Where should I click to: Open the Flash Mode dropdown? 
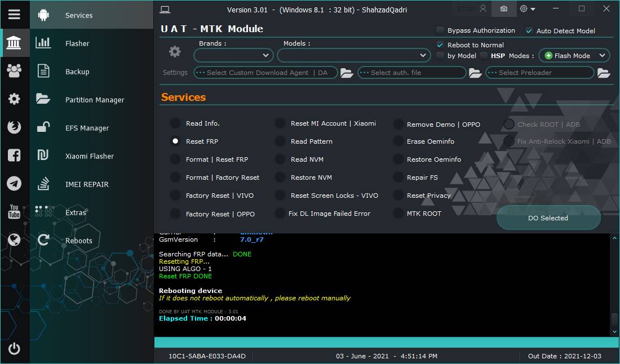pos(574,55)
